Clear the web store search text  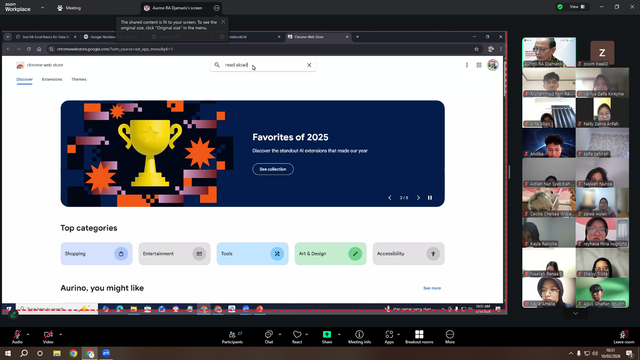click(309, 65)
